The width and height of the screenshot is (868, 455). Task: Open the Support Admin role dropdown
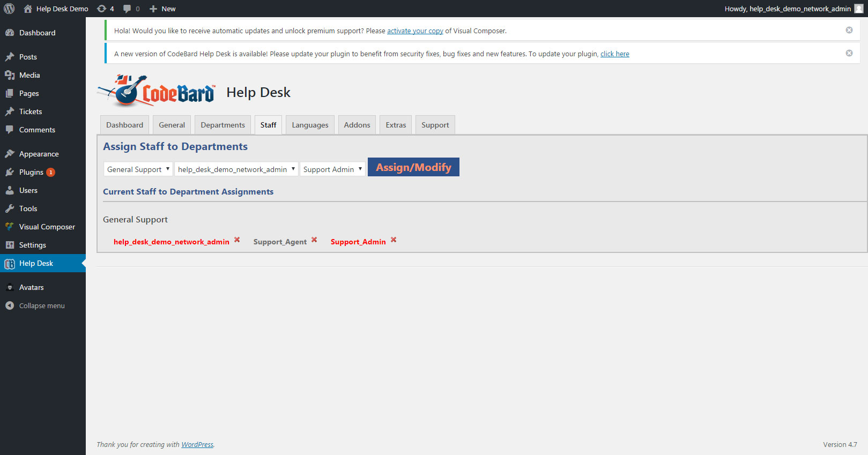point(332,169)
